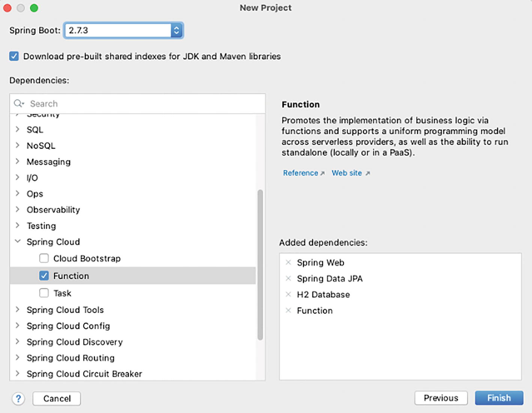The image size is (532, 413).
Task: Open the Spring Boot version dropdown
Action: click(176, 30)
